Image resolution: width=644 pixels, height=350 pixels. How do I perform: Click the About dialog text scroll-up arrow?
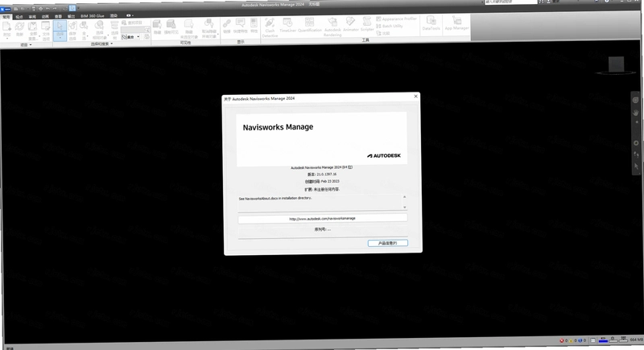coord(405,197)
